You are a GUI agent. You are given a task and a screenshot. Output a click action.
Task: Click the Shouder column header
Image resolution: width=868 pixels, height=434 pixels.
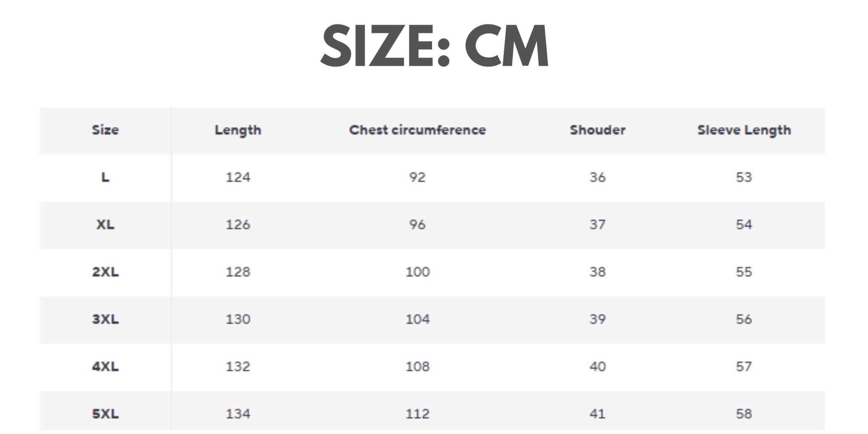[597, 130]
